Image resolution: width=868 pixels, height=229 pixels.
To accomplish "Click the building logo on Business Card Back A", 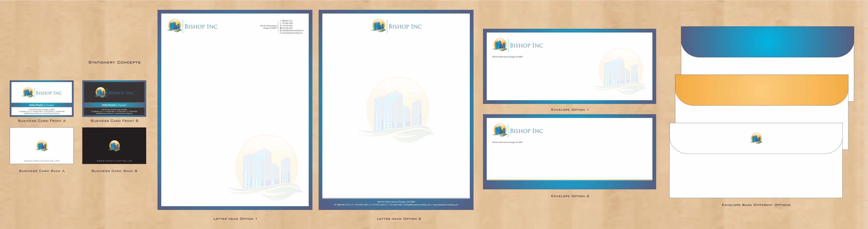I will click(x=42, y=146).
